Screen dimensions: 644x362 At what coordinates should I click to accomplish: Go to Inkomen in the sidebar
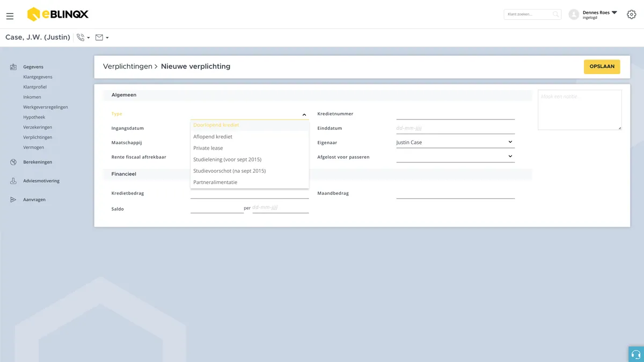pyautogui.click(x=32, y=97)
